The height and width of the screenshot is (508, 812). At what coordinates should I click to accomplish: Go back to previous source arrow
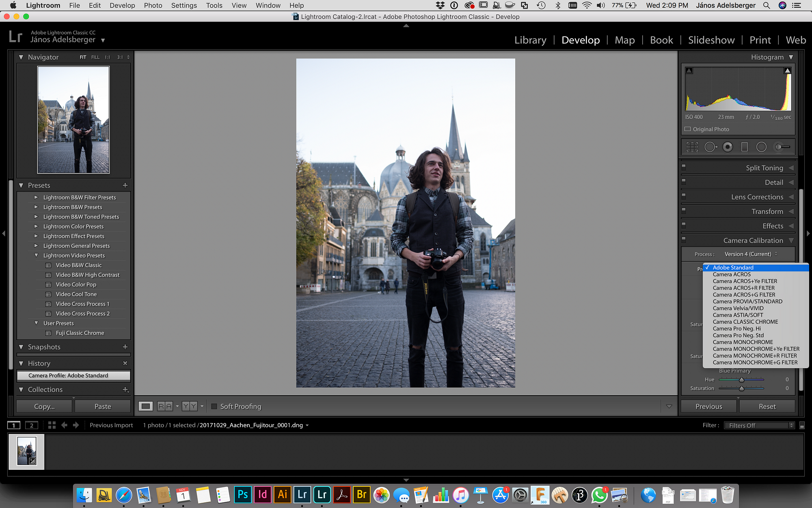click(x=64, y=425)
